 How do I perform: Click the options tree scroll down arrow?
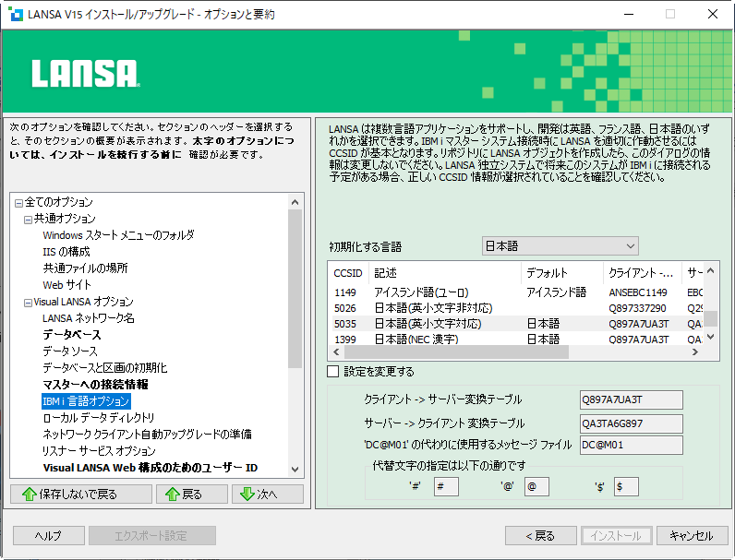click(x=295, y=470)
